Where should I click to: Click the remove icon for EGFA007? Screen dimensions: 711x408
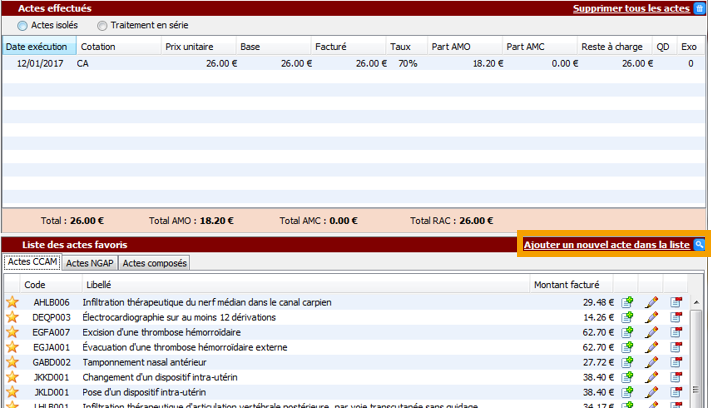677,332
